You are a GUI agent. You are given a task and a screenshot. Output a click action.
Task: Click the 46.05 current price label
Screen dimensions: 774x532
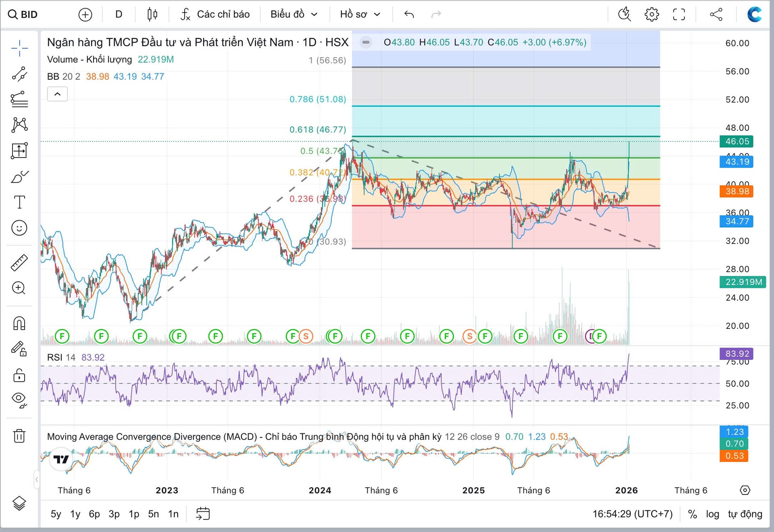737,141
